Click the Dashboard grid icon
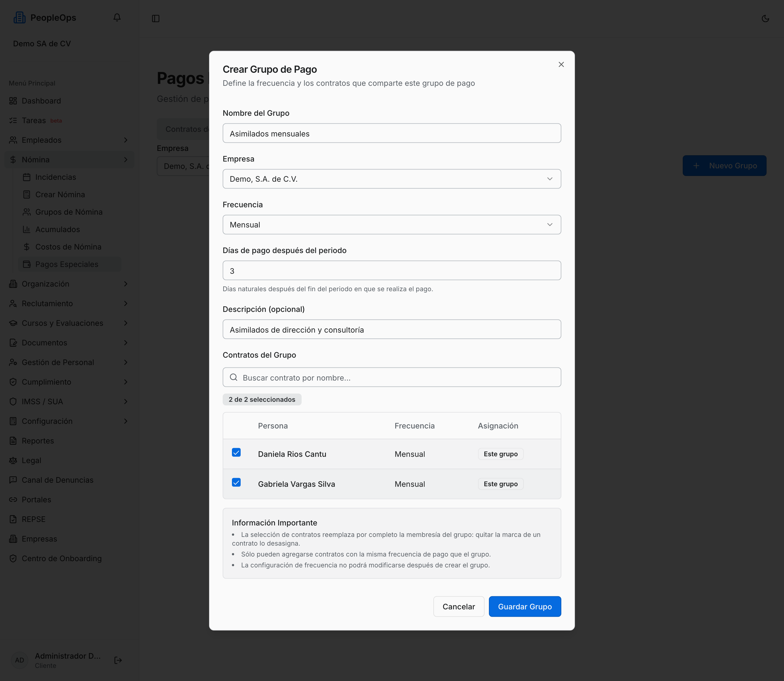Viewport: 784px width, 681px height. [x=13, y=101]
